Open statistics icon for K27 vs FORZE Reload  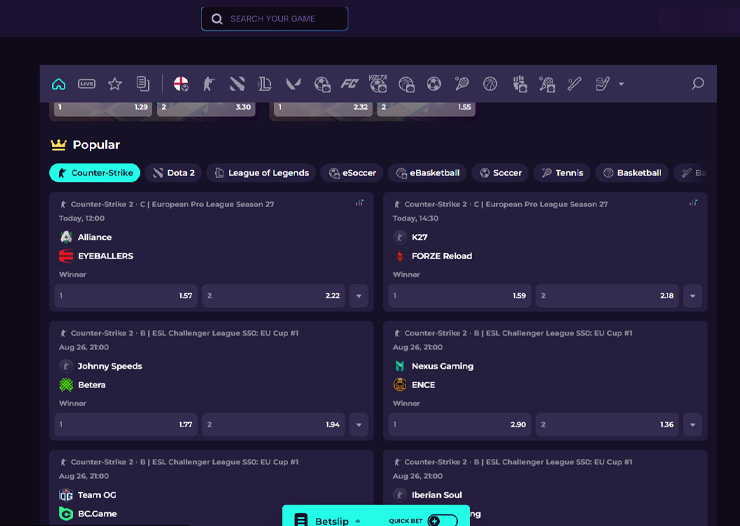(x=693, y=203)
